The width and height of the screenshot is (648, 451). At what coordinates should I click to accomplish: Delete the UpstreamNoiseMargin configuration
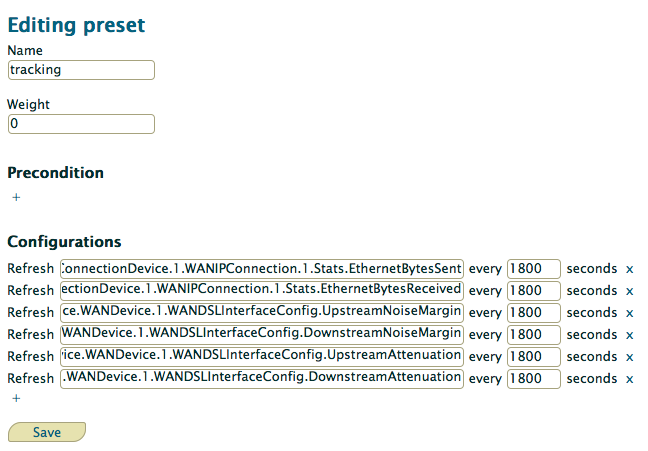point(629,313)
